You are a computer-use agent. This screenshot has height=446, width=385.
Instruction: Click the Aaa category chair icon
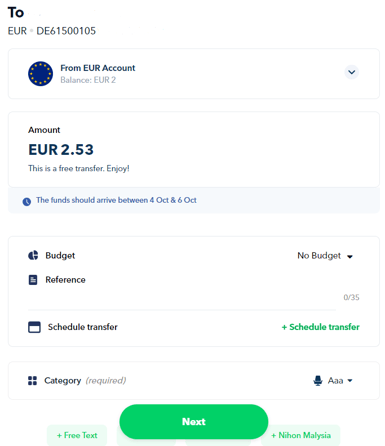click(318, 380)
